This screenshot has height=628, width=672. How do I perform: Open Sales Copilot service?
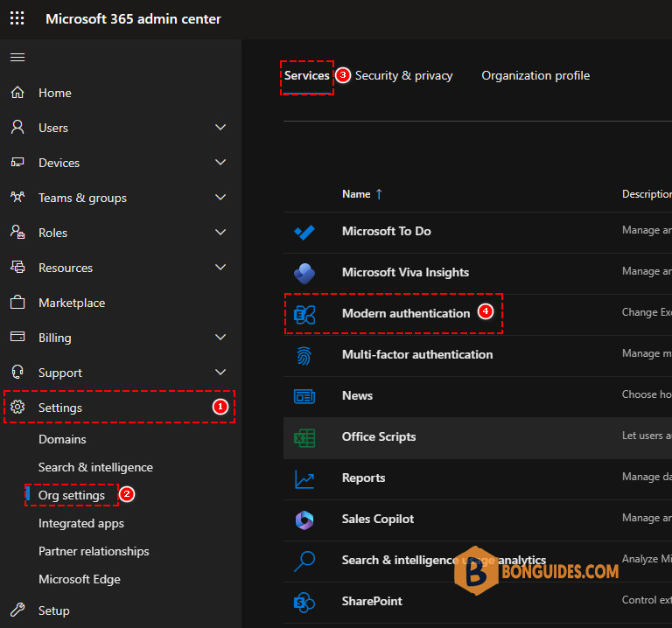[378, 519]
